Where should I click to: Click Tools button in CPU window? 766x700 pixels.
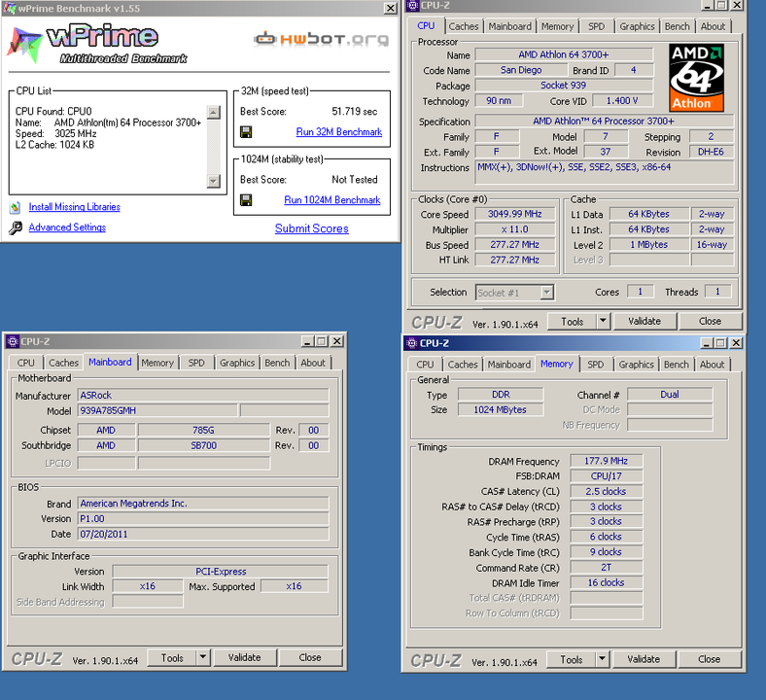(x=572, y=322)
